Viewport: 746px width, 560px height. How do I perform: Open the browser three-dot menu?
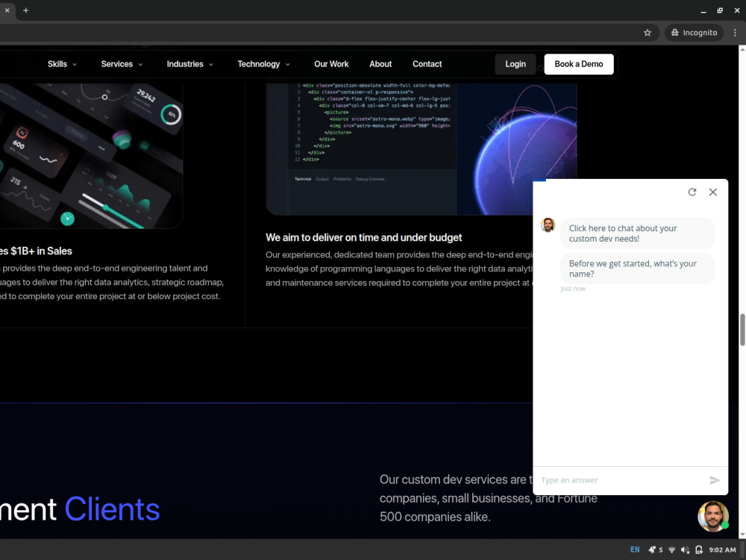[735, 33]
